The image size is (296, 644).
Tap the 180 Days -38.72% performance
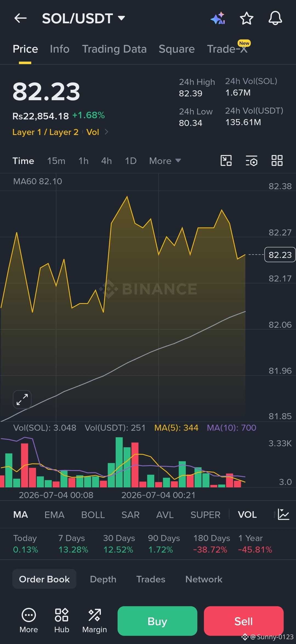coord(212,544)
